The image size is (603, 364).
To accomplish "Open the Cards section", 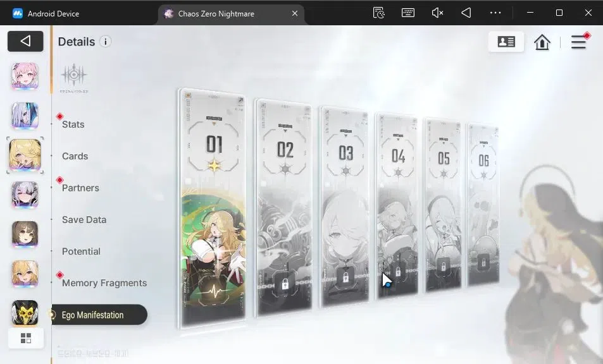I will (x=75, y=156).
